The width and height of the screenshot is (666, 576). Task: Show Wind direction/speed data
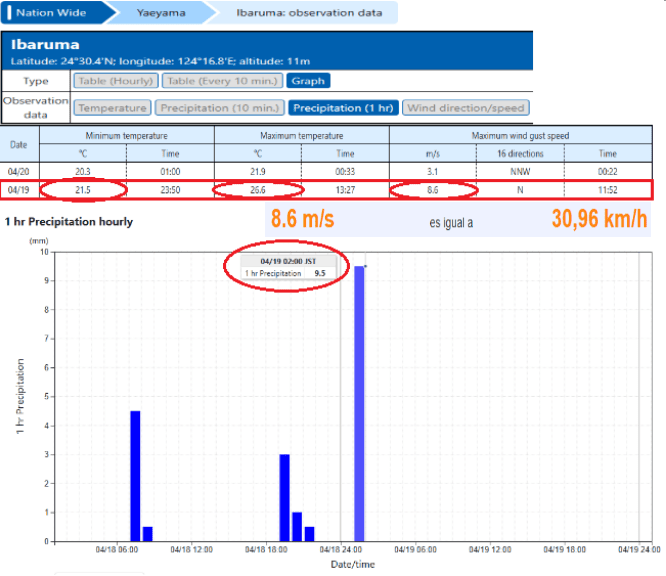click(465, 108)
